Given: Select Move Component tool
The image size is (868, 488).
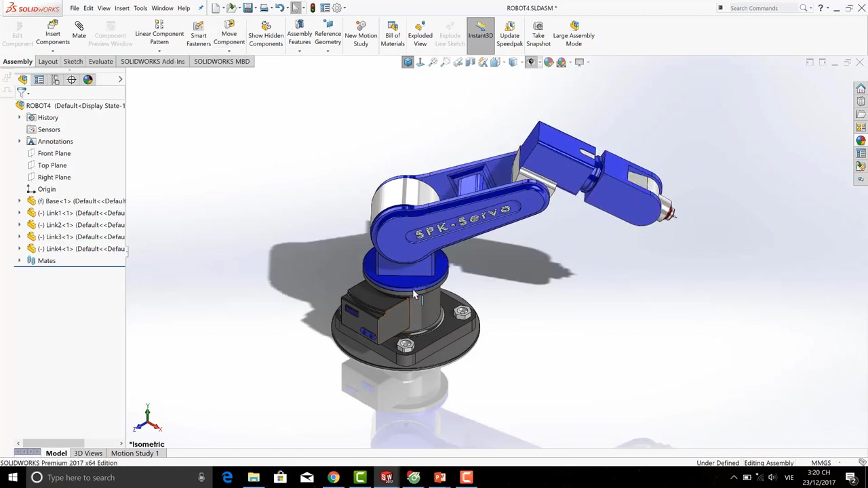Looking at the screenshot, I should (x=229, y=34).
